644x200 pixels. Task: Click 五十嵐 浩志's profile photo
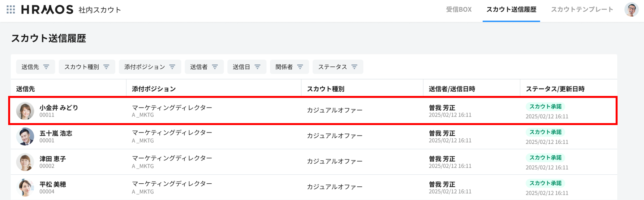25,136
